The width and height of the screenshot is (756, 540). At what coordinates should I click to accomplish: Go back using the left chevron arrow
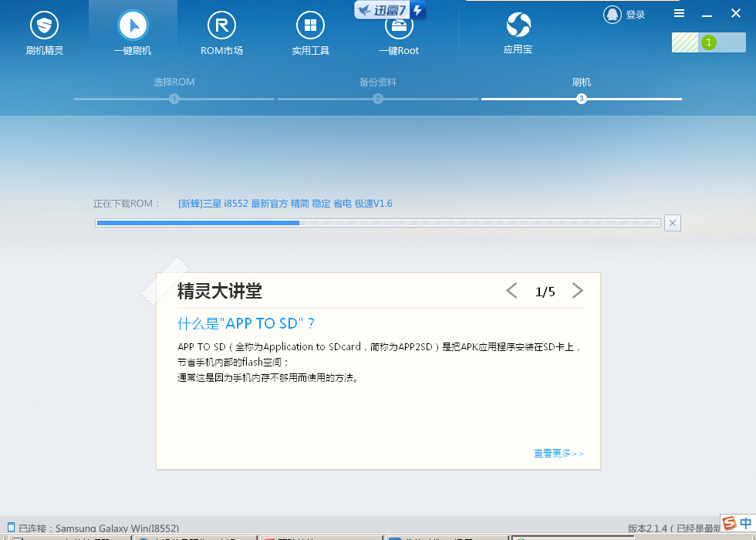click(x=511, y=291)
